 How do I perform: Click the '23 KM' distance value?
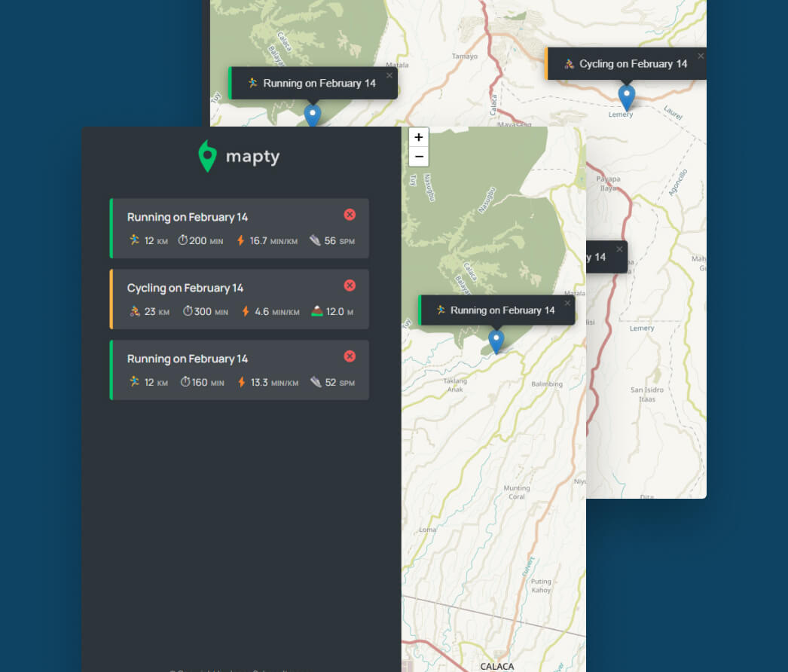[x=157, y=312]
